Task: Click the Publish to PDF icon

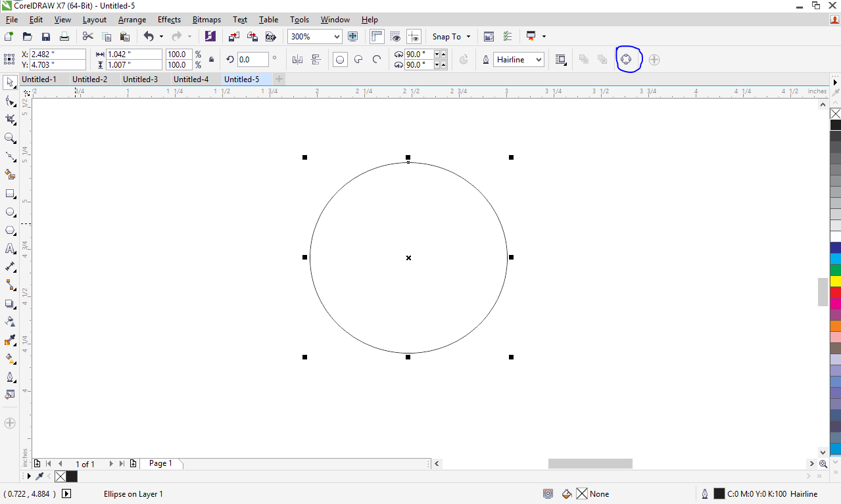Action: [270, 37]
